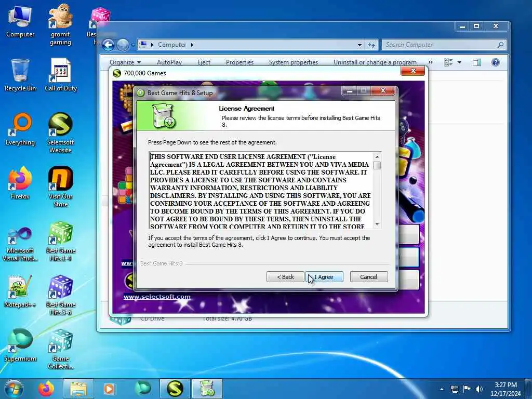
Task: Expand the toolbar overflow chevron
Action: pos(431,62)
